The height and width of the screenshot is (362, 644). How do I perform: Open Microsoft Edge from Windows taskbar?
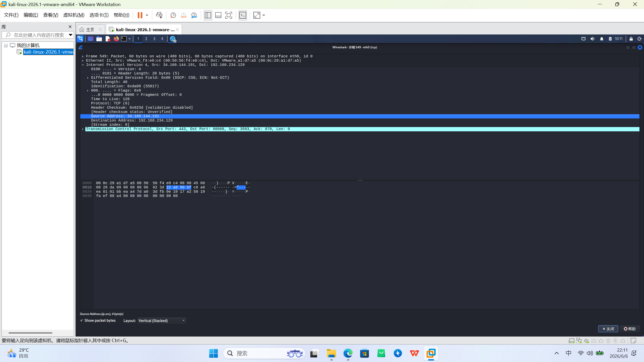tap(348, 353)
